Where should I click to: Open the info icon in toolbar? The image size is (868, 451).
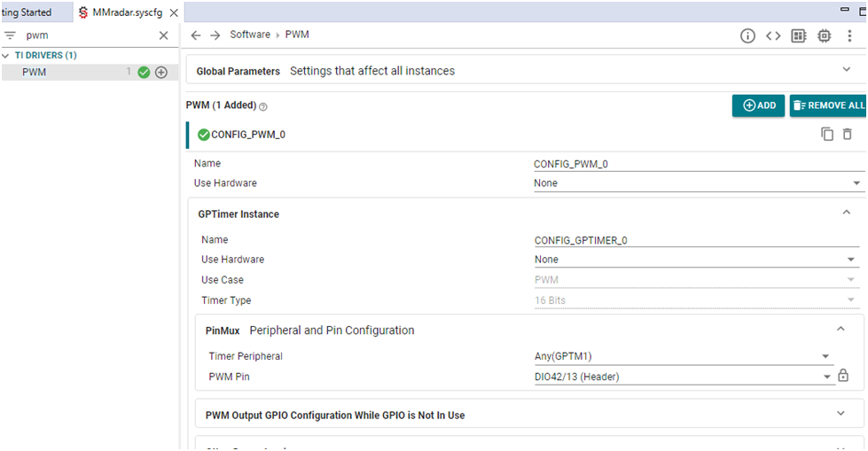point(747,35)
